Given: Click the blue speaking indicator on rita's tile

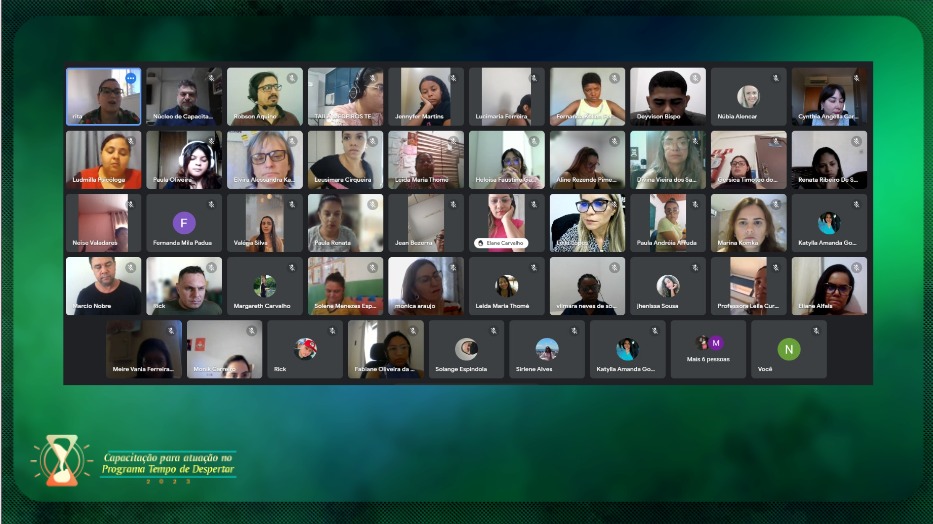Looking at the screenshot, I should click(x=130, y=78).
